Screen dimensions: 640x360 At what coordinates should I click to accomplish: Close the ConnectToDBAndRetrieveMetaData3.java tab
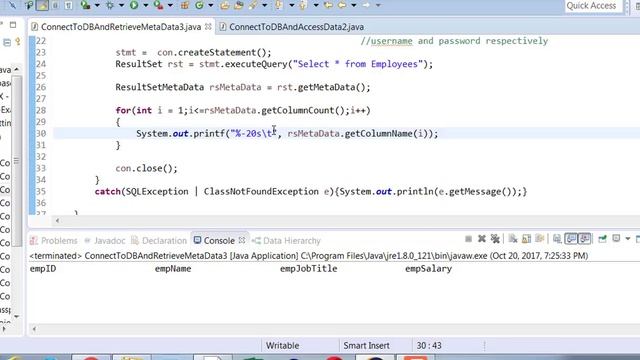coord(208,27)
